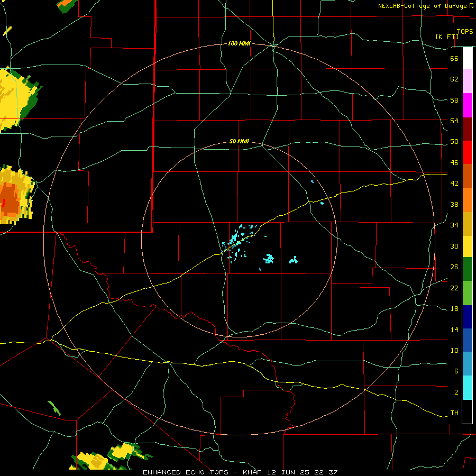Click the 38 legend value
Screen dimensions: 476x476
coord(454,205)
